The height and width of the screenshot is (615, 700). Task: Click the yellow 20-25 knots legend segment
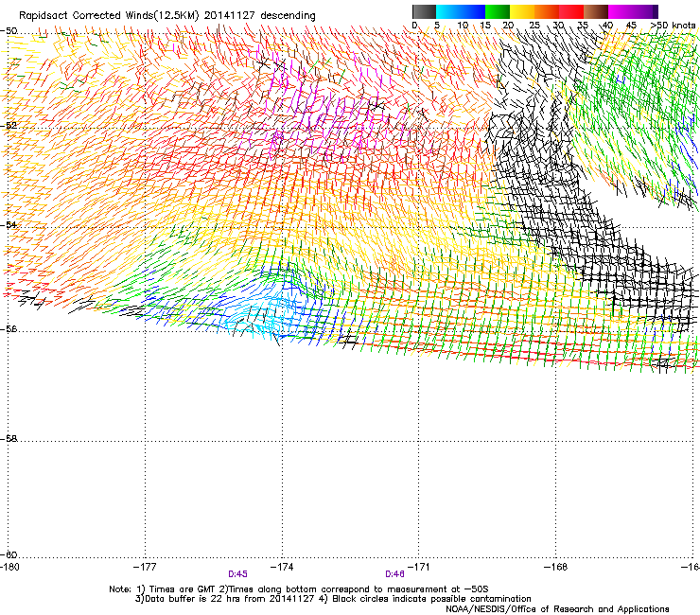[x=522, y=11]
